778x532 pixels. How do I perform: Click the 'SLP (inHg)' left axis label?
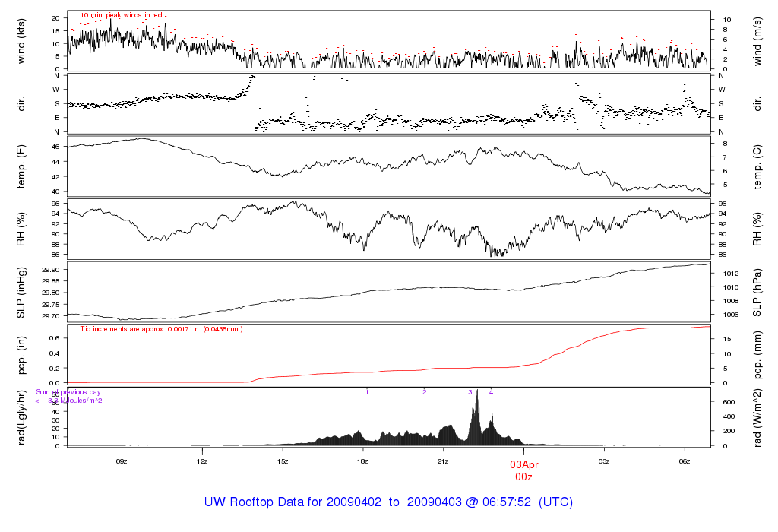pos(21,293)
